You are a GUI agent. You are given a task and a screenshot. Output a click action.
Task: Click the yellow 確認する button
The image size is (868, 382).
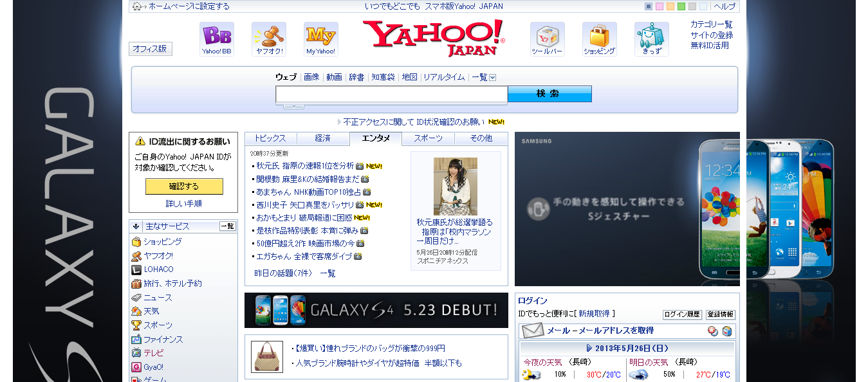click(184, 186)
